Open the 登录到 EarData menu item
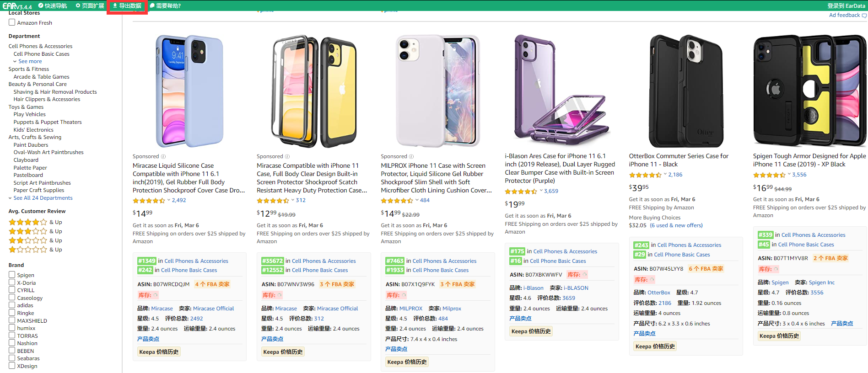 846,5
